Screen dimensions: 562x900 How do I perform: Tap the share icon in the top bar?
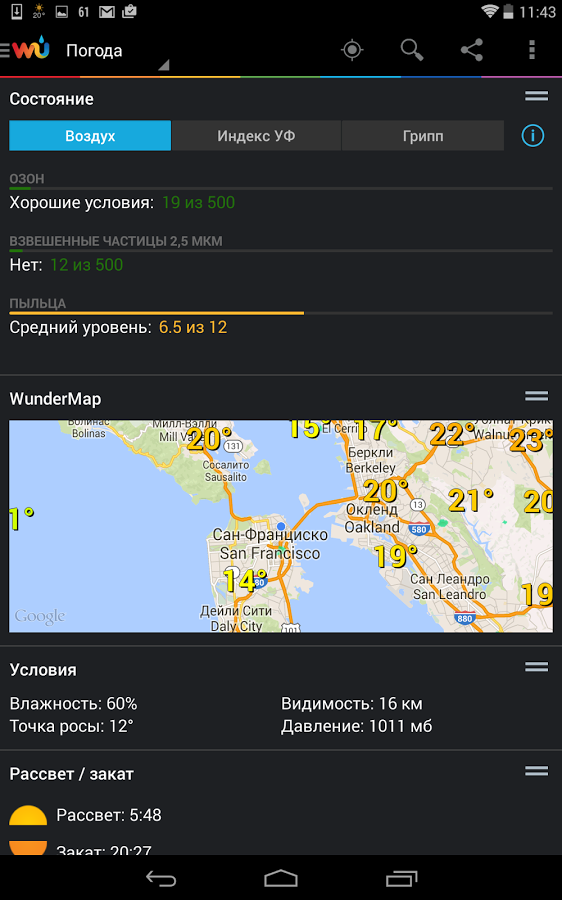coord(472,50)
